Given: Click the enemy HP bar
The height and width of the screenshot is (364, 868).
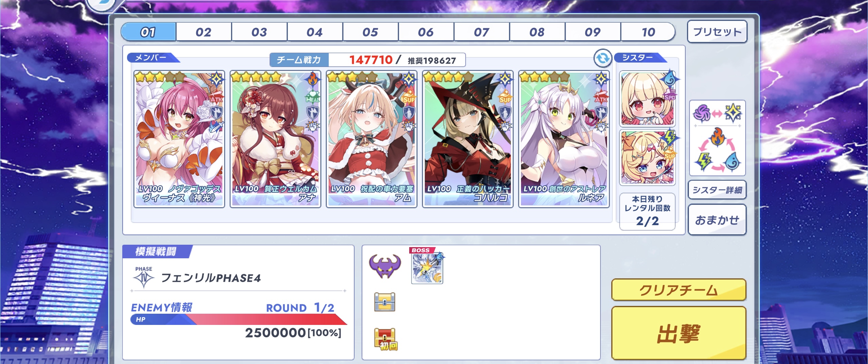Looking at the screenshot, I should (239, 319).
